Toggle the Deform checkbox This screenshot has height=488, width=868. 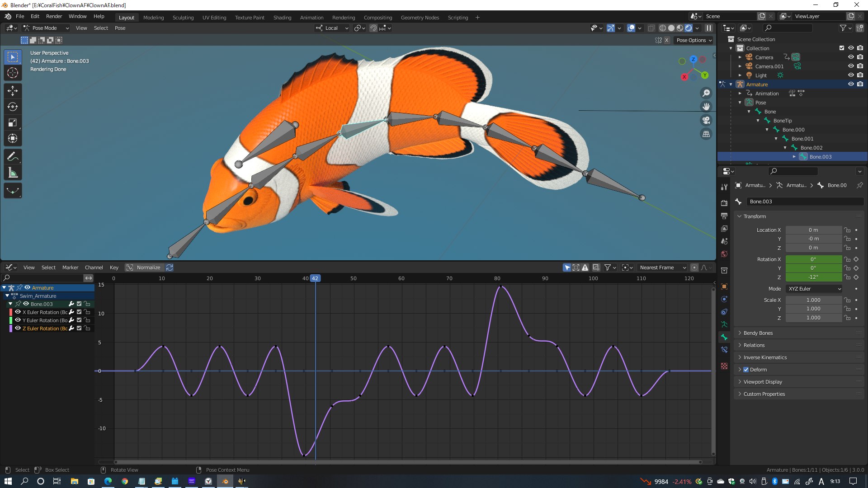pyautogui.click(x=746, y=370)
